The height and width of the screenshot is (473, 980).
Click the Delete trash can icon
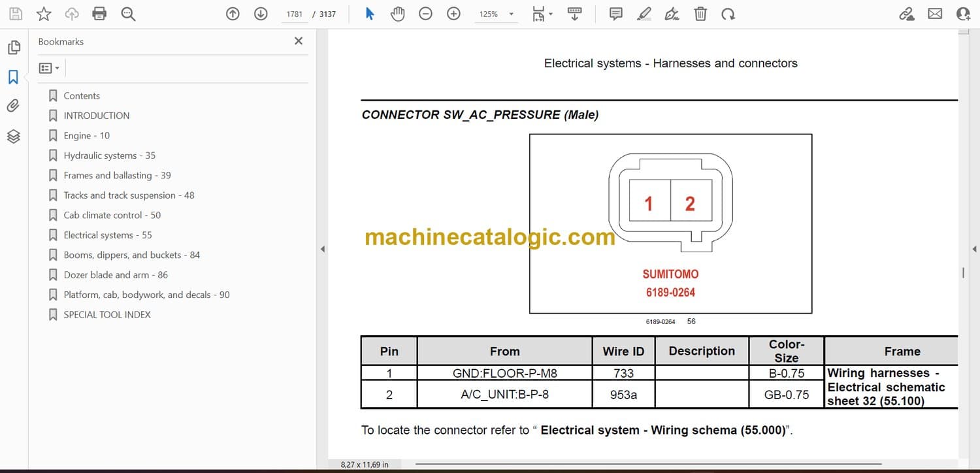point(700,14)
